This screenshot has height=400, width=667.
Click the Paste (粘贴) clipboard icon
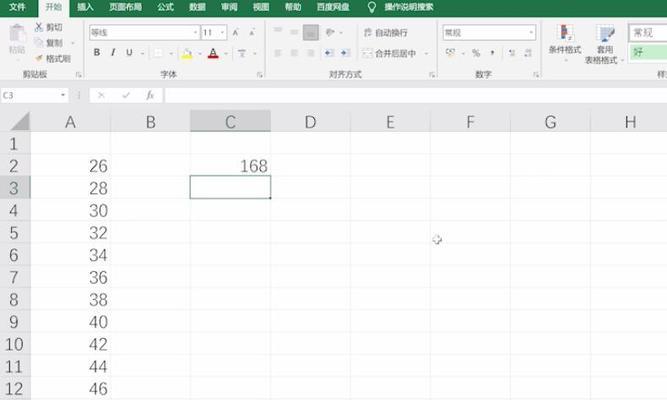(x=17, y=34)
